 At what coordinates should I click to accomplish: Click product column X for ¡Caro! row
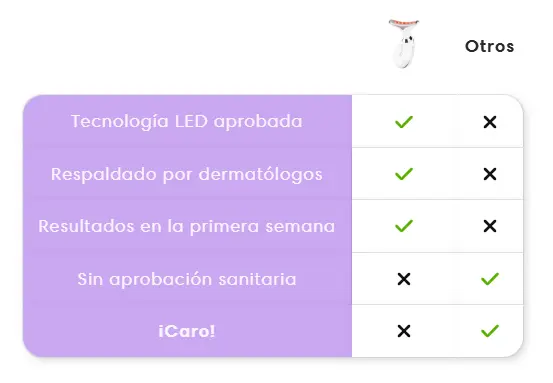coord(404,331)
